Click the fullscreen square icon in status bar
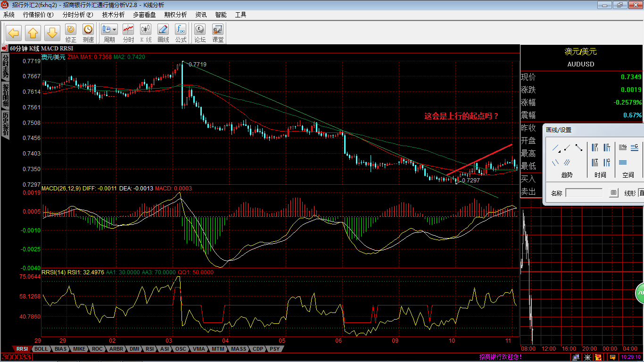The width and height of the screenshot is (644, 362). (x=587, y=357)
